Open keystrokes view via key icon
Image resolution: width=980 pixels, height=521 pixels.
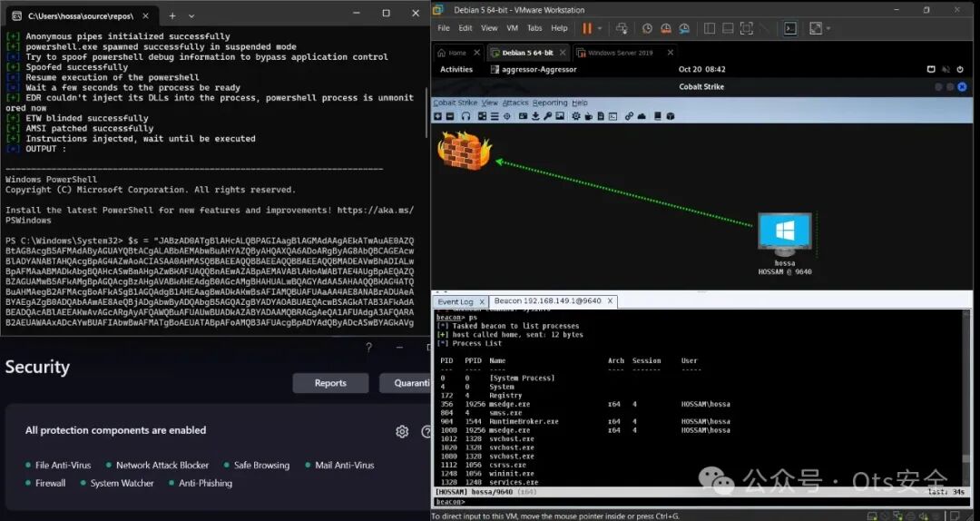click(547, 116)
